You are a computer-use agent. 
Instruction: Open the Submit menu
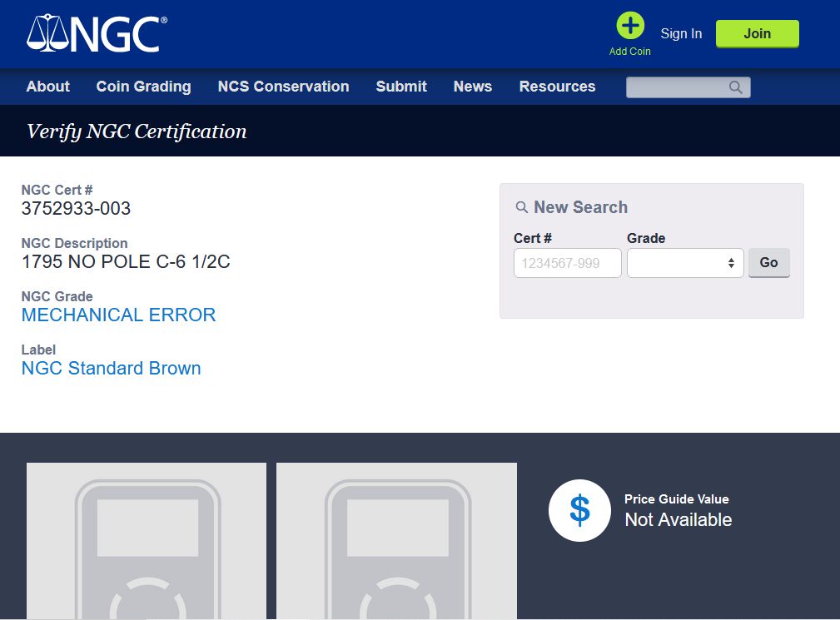pyautogui.click(x=401, y=87)
